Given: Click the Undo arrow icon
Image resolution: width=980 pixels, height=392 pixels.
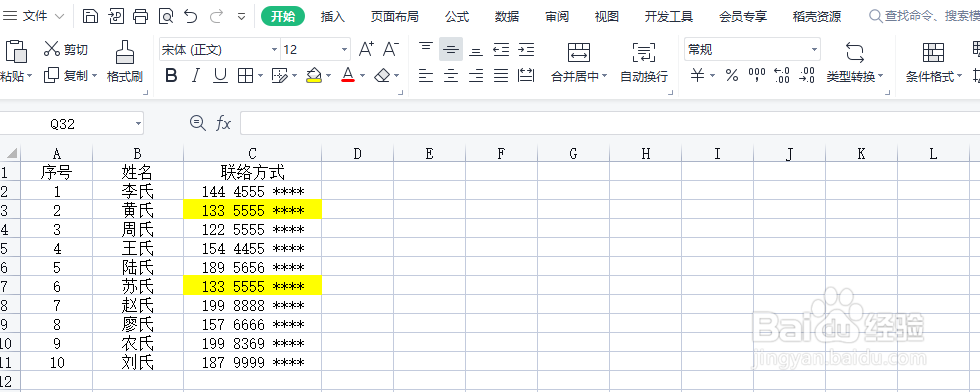Looking at the screenshot, I should point(191,16).
